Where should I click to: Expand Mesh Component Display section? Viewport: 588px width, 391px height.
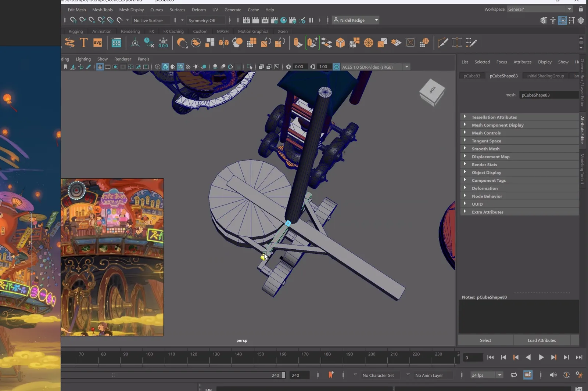(x=519, y=125)
